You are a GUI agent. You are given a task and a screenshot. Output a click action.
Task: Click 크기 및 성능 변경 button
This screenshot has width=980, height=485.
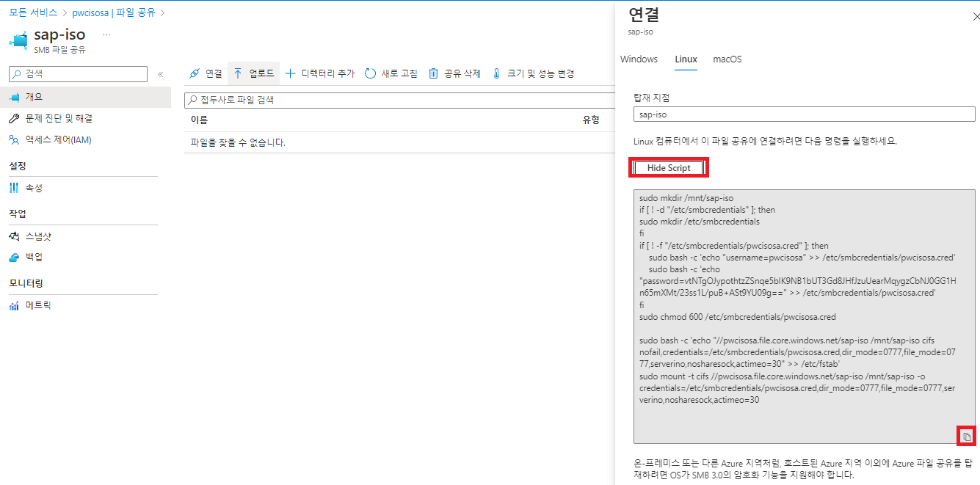532,73
